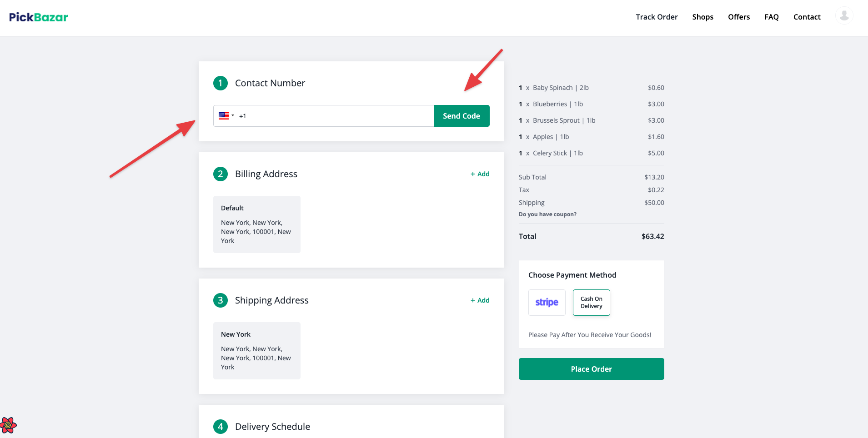Click the Place Order button
The width and height of the screenshot is (868, 438).
click(591, 369)
